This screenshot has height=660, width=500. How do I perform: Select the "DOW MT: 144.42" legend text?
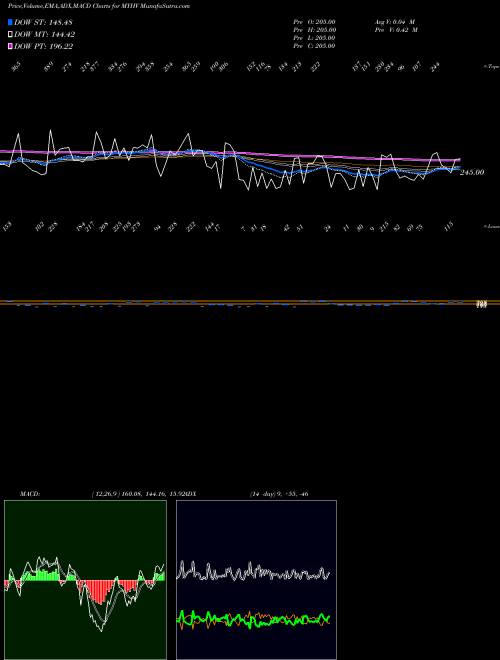(x=45, y=35)
